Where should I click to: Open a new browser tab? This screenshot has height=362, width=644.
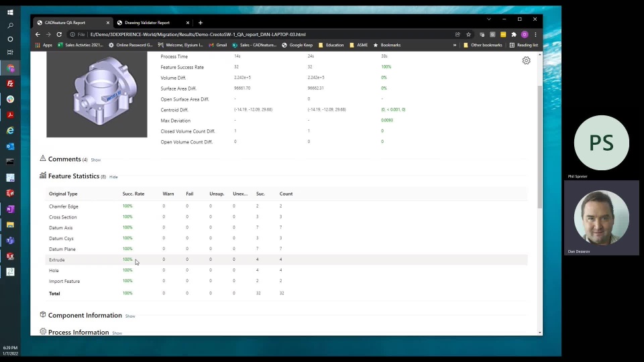(x=201, y=23)
